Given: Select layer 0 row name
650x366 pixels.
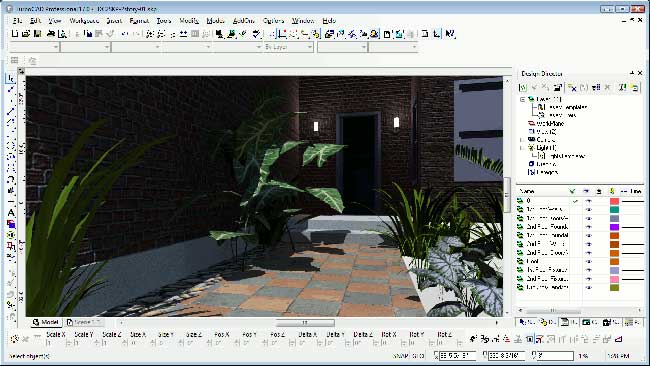Looking at the screenshot, I should [529, 201].
